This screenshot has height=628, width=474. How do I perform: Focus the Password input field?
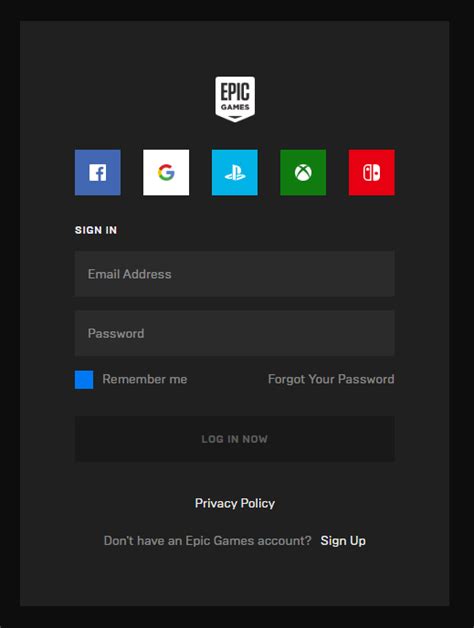pos(234,333)
